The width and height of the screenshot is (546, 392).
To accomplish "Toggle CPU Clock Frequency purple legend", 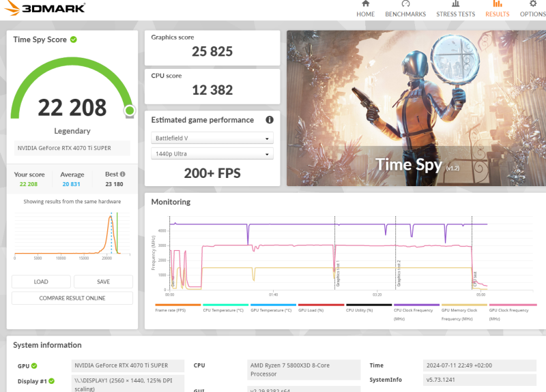I will (416, 312).
